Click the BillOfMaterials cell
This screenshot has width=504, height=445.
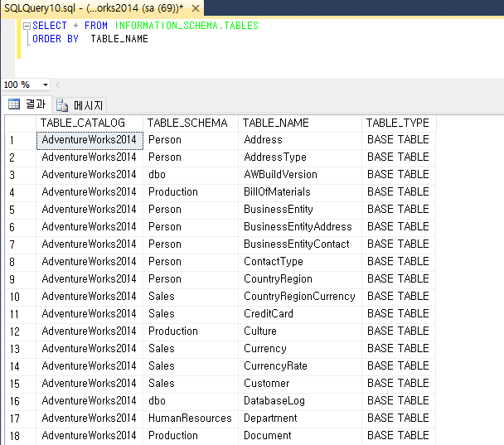300,192
